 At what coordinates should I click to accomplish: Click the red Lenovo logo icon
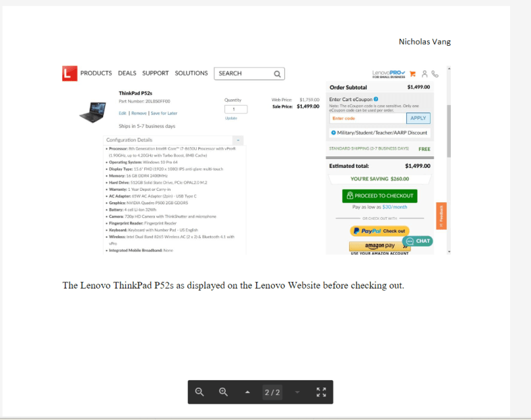(69, 73)
